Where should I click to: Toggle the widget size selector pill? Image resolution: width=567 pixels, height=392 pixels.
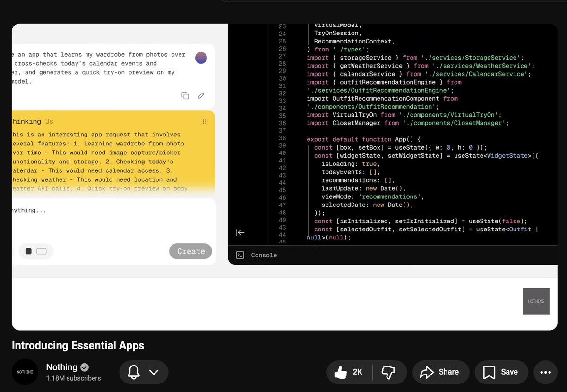click(x=36, y=251)
